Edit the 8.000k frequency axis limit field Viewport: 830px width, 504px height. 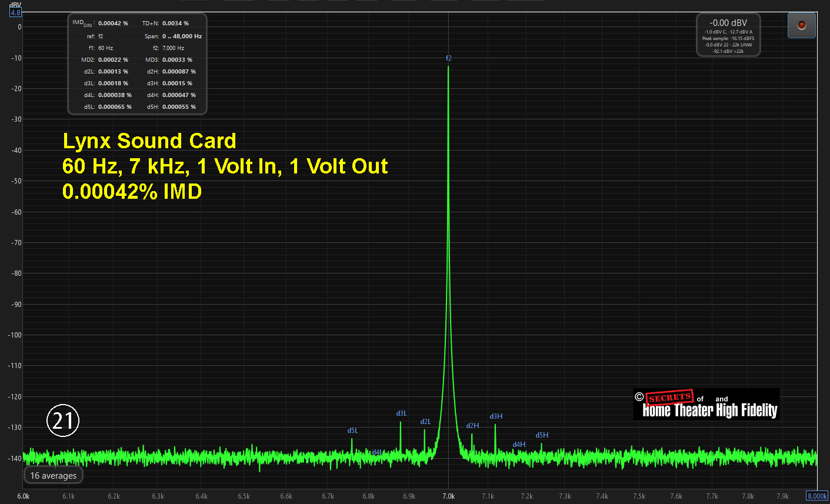point(816,496)
